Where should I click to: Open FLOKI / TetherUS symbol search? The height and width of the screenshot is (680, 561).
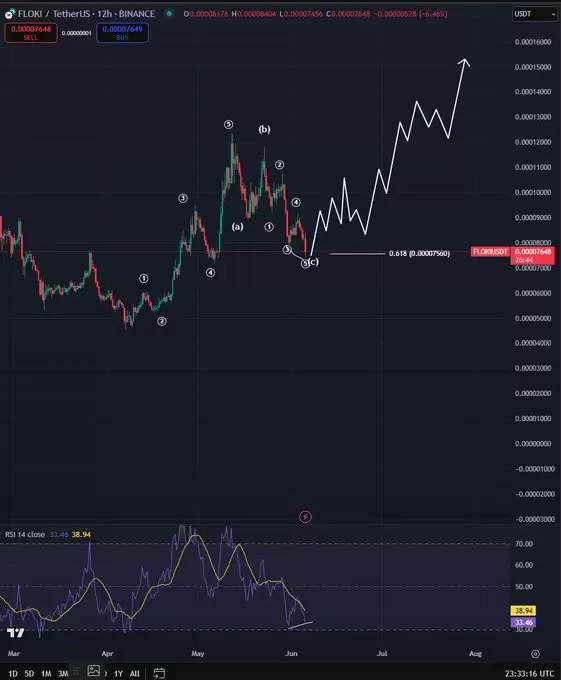(86, 14)
